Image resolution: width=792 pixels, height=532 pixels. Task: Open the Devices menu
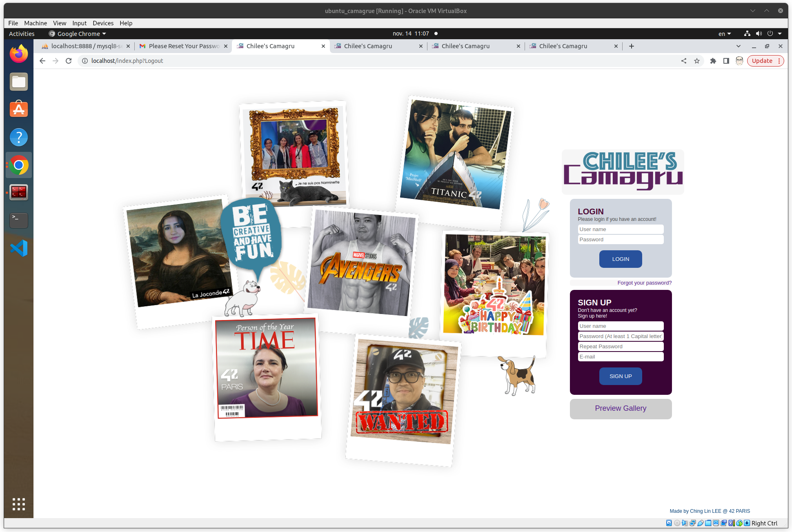103,23
